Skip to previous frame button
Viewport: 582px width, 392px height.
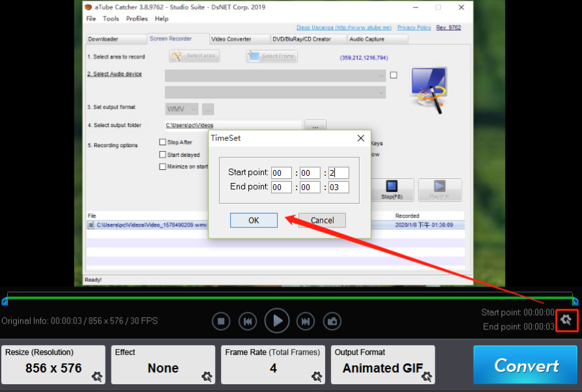tap(248, 321)
